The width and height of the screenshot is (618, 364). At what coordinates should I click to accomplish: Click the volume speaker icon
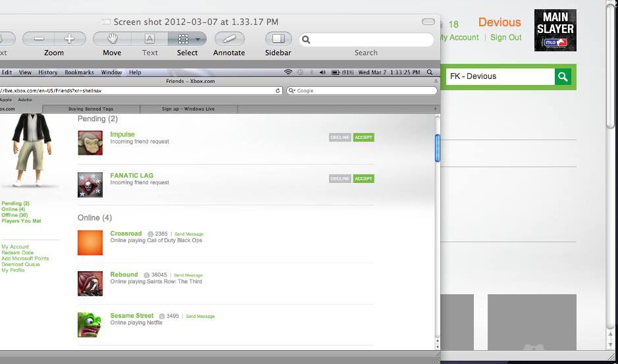(x=322, y=72)
